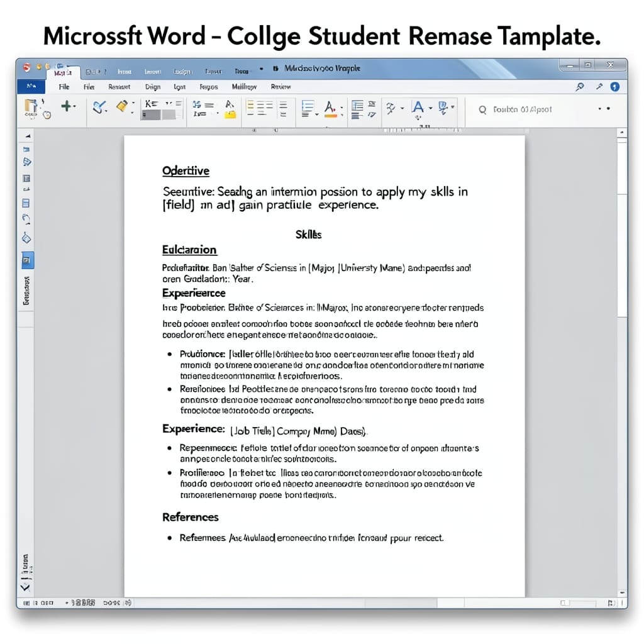Click the Eulcaraion heading
This screenshot has height=644, width=644.
coord(189,250)
